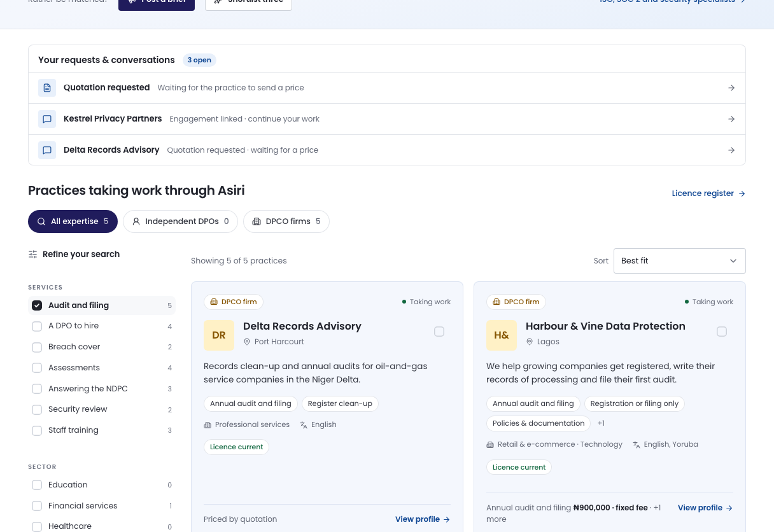774x532 pixels.
Task: View profile of Harbour & Vine Data Protection
Action: (705, 508)
